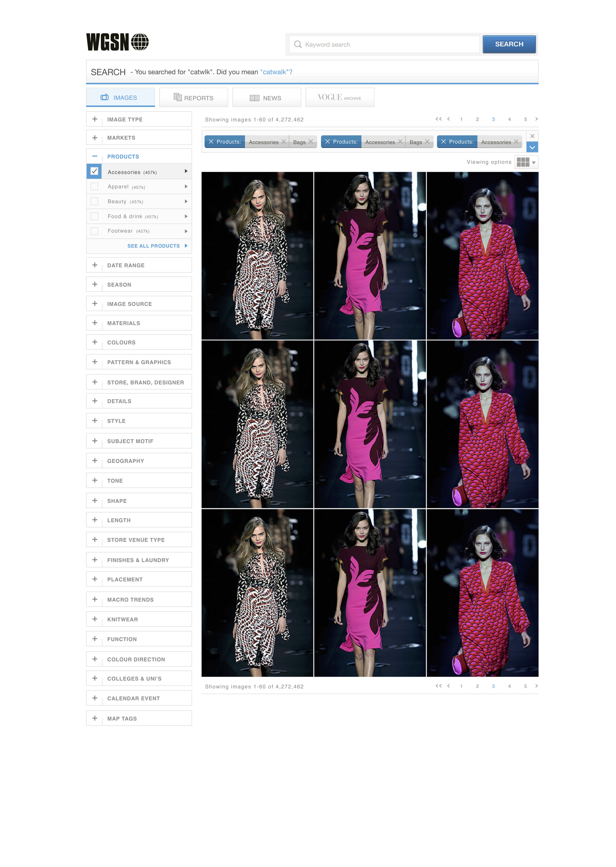This screenshot has height=867, width=616.
Task: Click the blue SEARCH button
Action: [509, 44]
